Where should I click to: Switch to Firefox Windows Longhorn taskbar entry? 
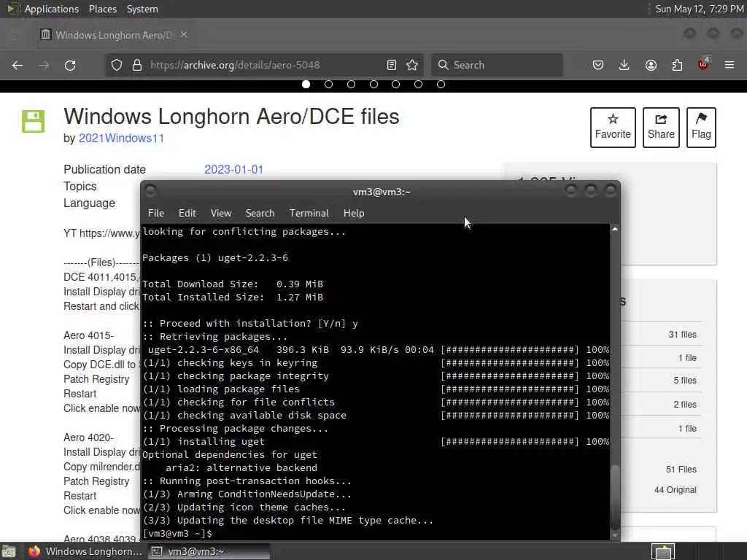click(x=86, y=551)
